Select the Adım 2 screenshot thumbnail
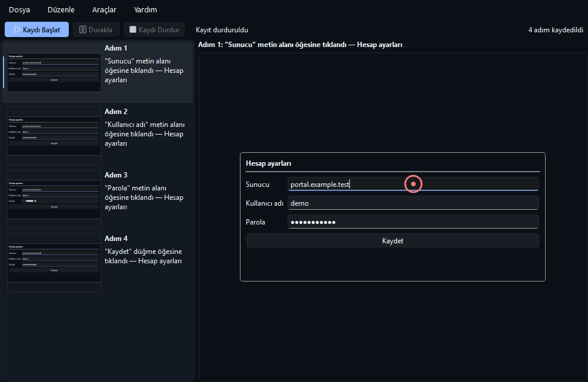Screen dimensions: 588x382 coord(54,136)
